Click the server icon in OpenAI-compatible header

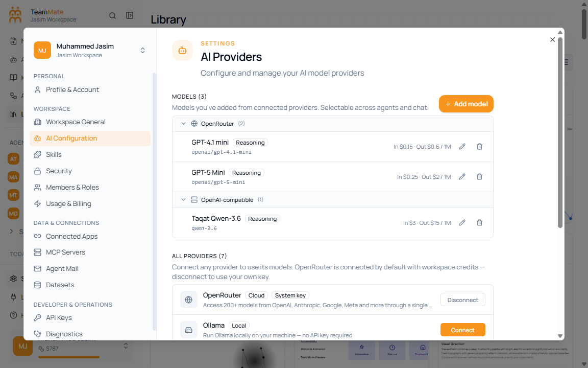pyautogui.click(x=194, y=200)
